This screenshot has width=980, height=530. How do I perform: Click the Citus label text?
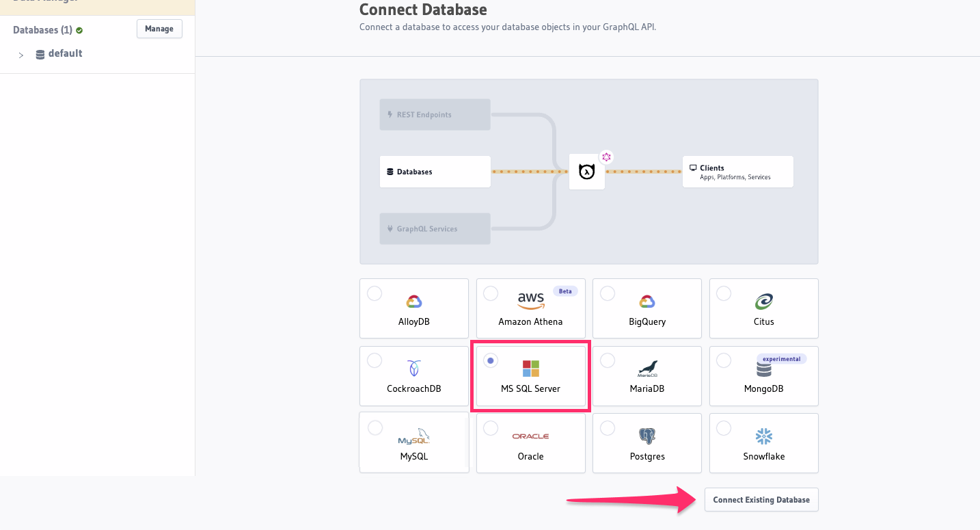[x=764, y=321]
